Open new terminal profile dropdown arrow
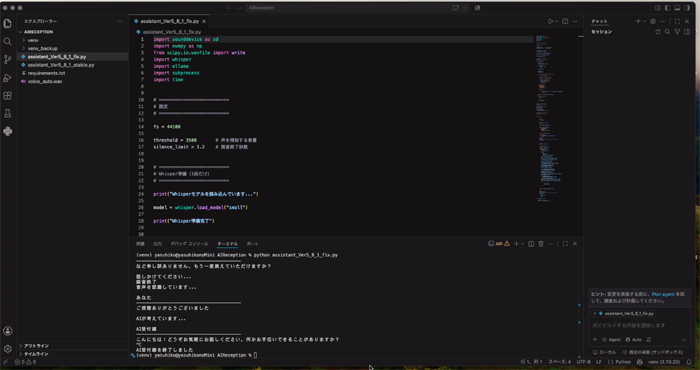700x370 pixels. pos(523,244)
